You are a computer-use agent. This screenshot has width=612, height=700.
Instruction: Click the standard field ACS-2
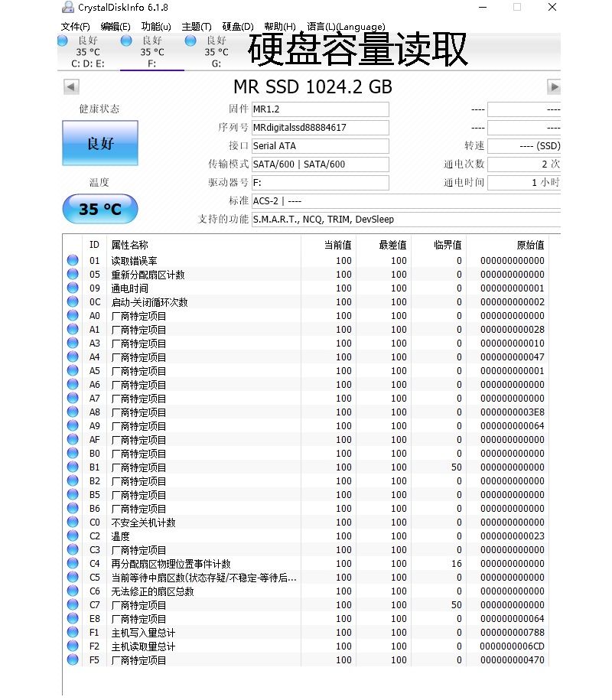point(406,201)
